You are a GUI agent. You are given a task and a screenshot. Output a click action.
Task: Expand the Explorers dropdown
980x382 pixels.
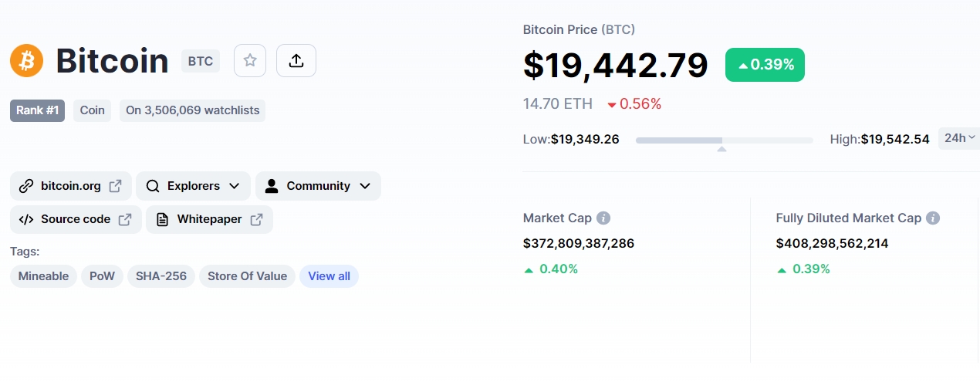click(193, 186)
